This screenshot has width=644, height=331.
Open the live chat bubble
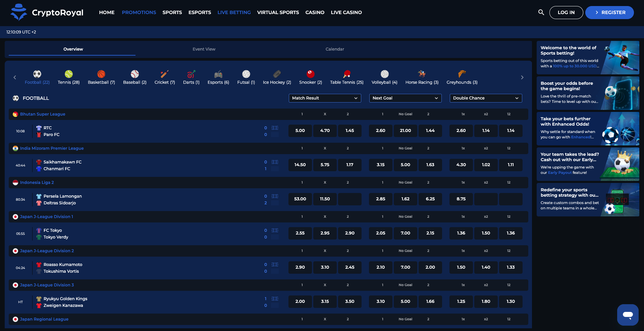tap(628, 315)
